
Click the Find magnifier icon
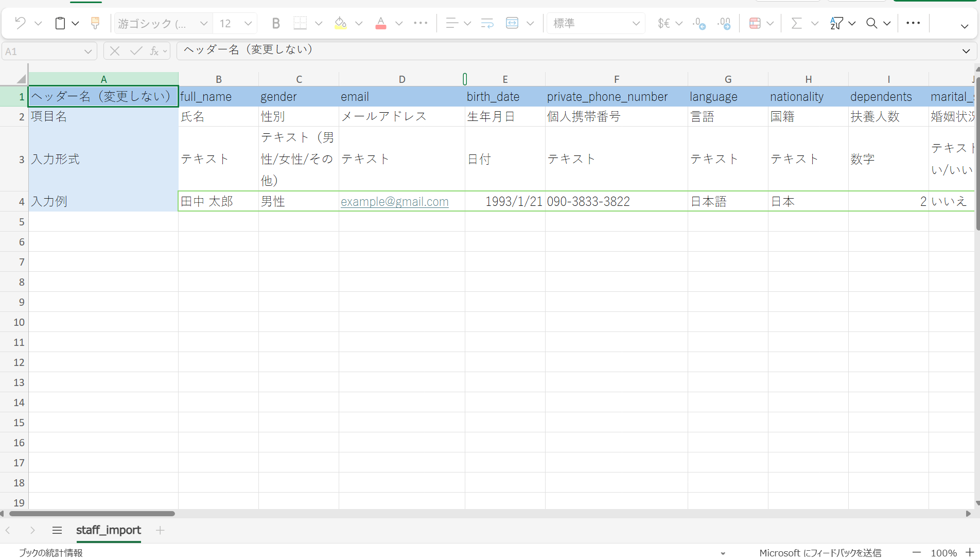click(871, 23)
